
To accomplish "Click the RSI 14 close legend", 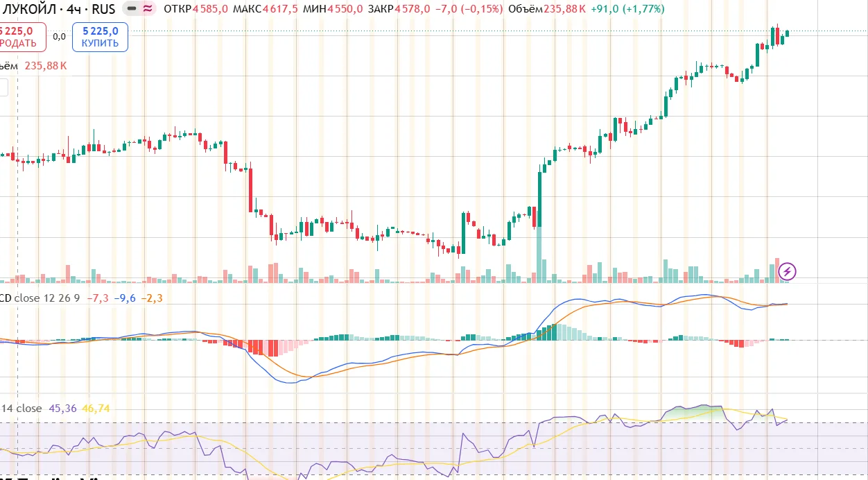I will point(21,409).
